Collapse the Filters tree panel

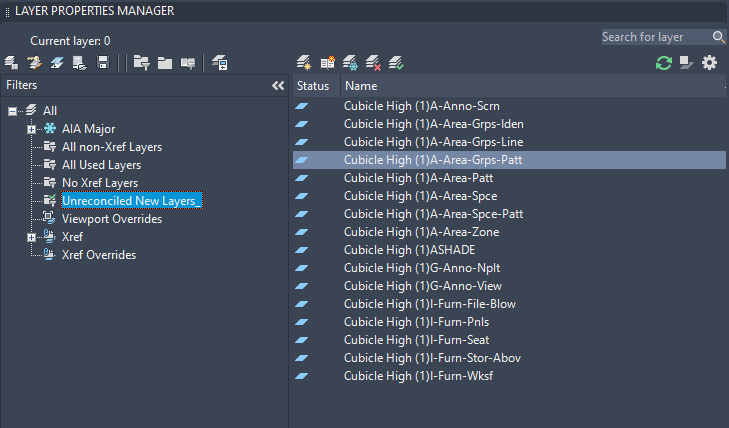(x=278, y=86)
